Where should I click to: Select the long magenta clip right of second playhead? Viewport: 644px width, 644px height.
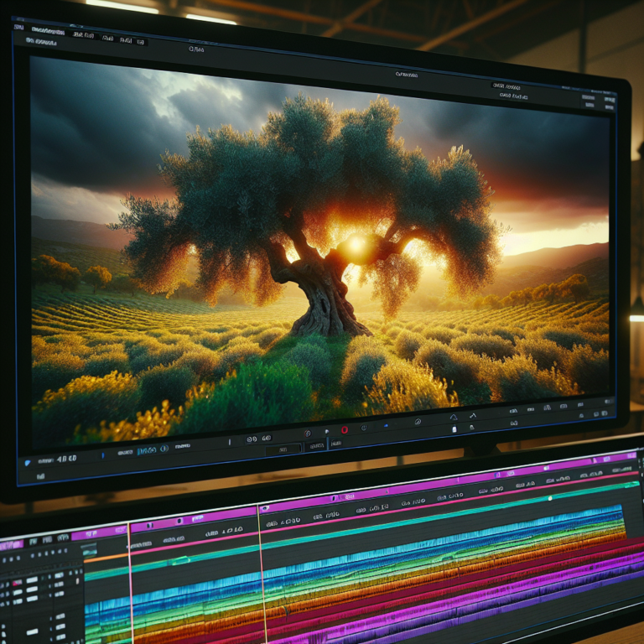pyautogui.click(x=449, y=480)
